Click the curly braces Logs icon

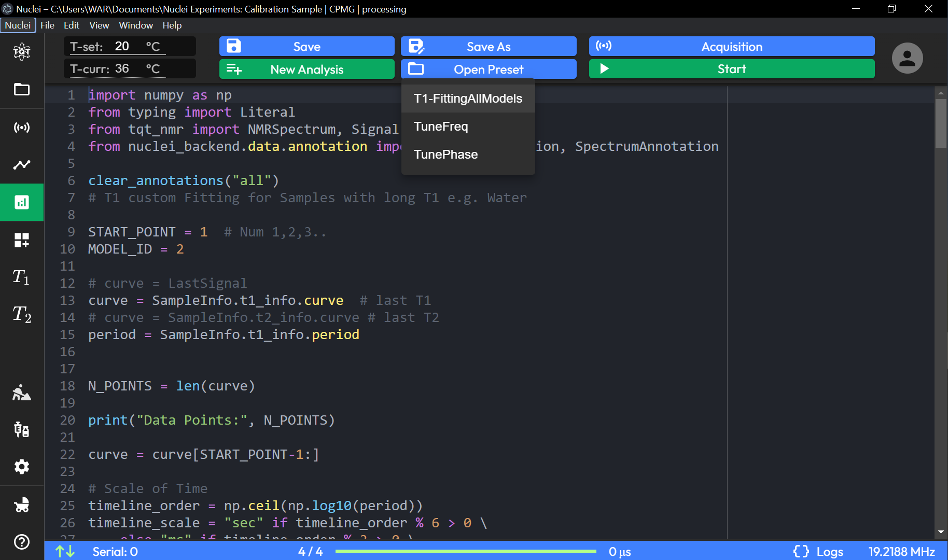[801, 551]
